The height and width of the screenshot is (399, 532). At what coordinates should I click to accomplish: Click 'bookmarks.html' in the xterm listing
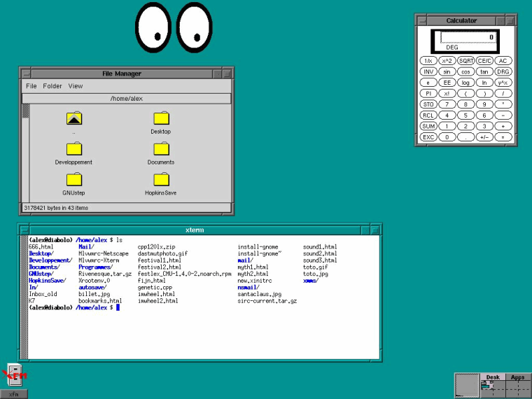(x=100, y=300)
